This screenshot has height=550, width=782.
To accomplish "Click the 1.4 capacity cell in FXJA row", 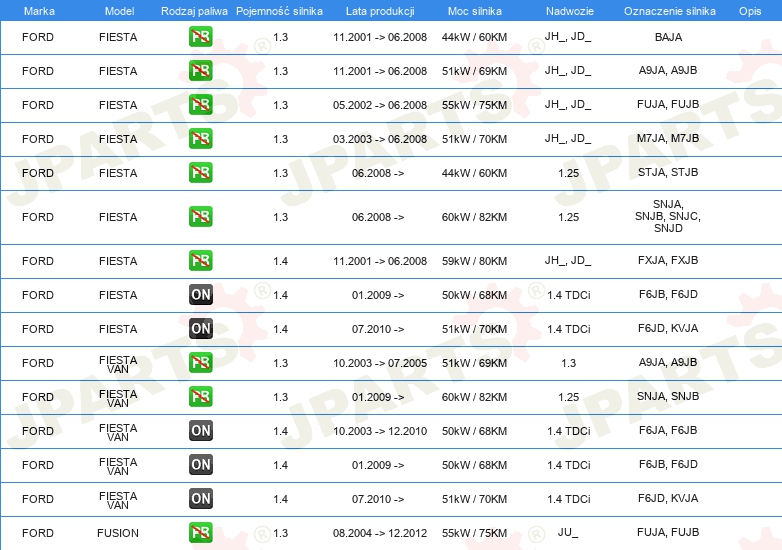I will pyautogui.click(x=280, y=261).
